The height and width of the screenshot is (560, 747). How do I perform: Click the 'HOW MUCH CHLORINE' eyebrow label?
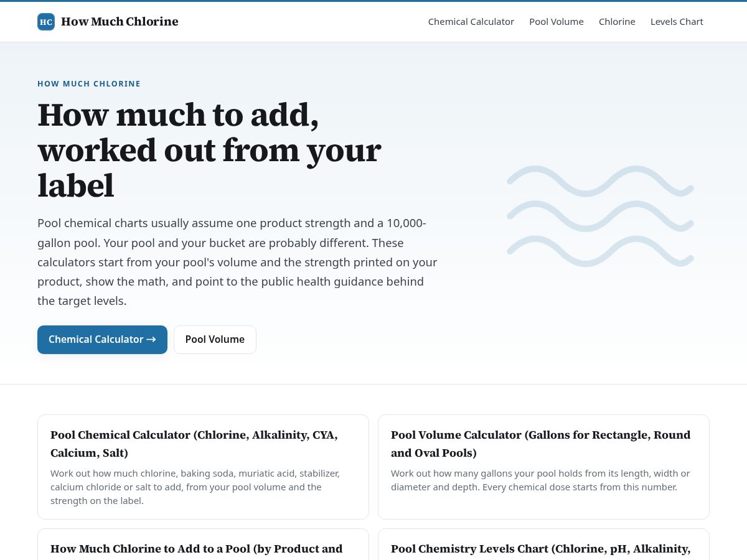coord(89,84)
